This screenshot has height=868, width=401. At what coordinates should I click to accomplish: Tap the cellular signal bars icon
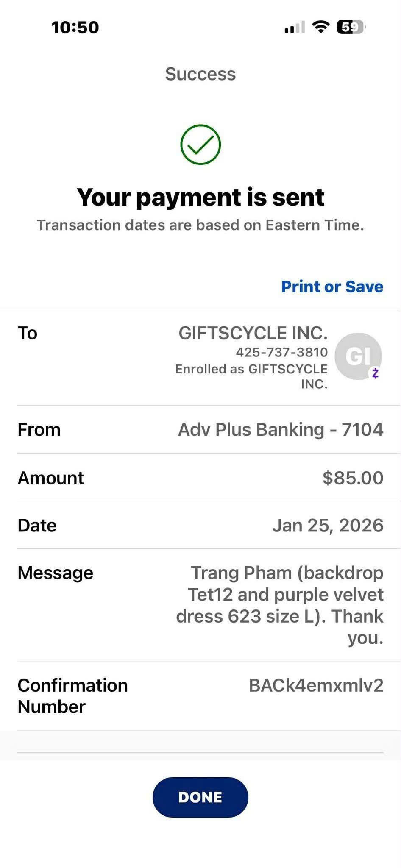pyautogui.click(x=295, y=28)
